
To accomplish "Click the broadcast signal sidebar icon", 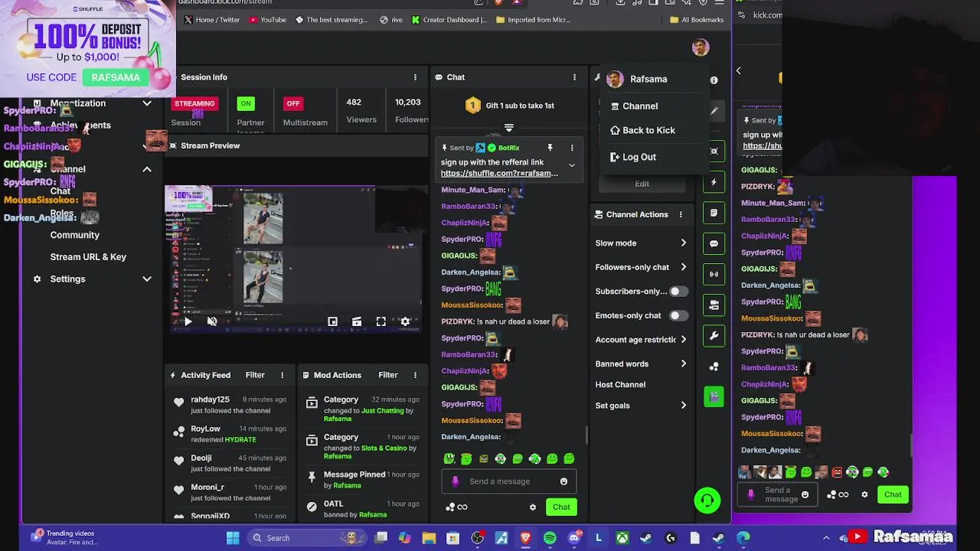I will tap(714, 274).
